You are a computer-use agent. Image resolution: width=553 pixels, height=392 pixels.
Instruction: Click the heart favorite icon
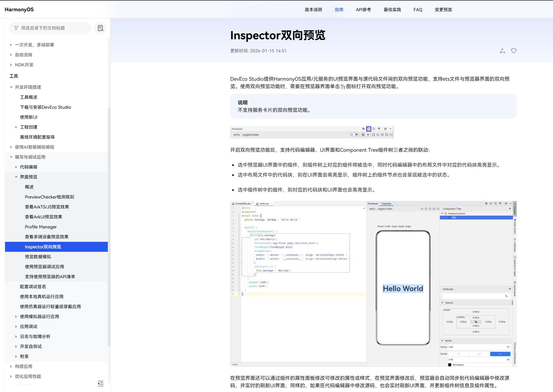click(513, 51)
